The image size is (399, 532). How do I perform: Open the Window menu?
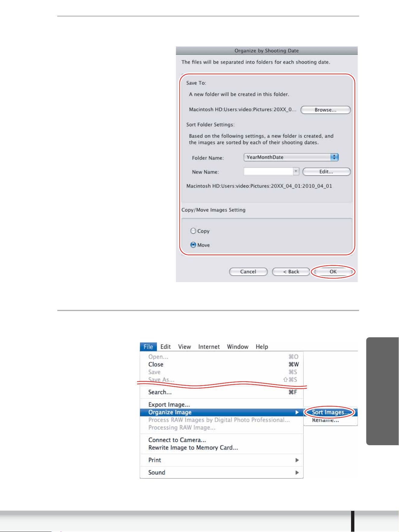point(238,347)
